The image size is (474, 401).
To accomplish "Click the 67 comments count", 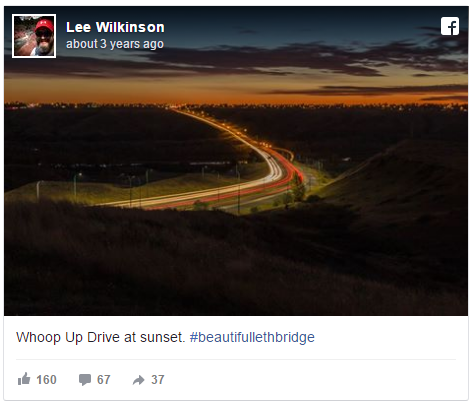I will tap(103, 380).
